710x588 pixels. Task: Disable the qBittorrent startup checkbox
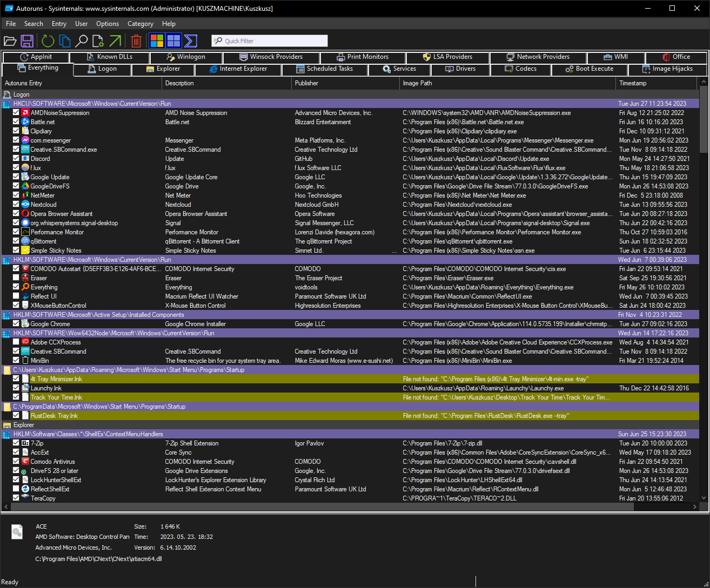(x=16, y=241)
